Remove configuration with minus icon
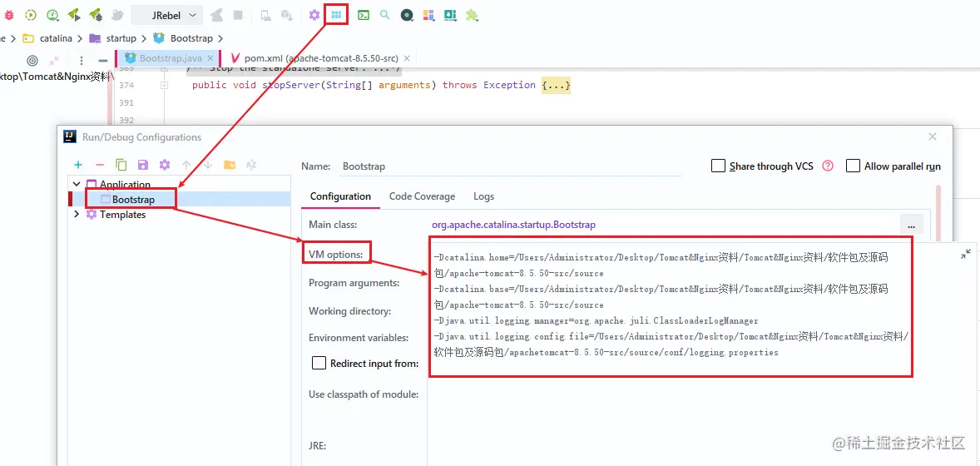This screenshot has height=466, width=980. (99, 165)
